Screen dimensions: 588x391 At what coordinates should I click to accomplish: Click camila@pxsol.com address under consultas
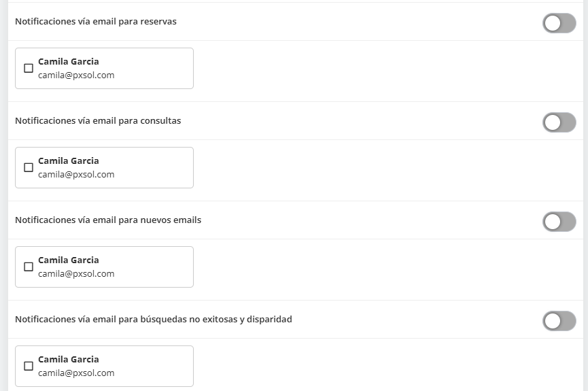(x=76, y=175)
